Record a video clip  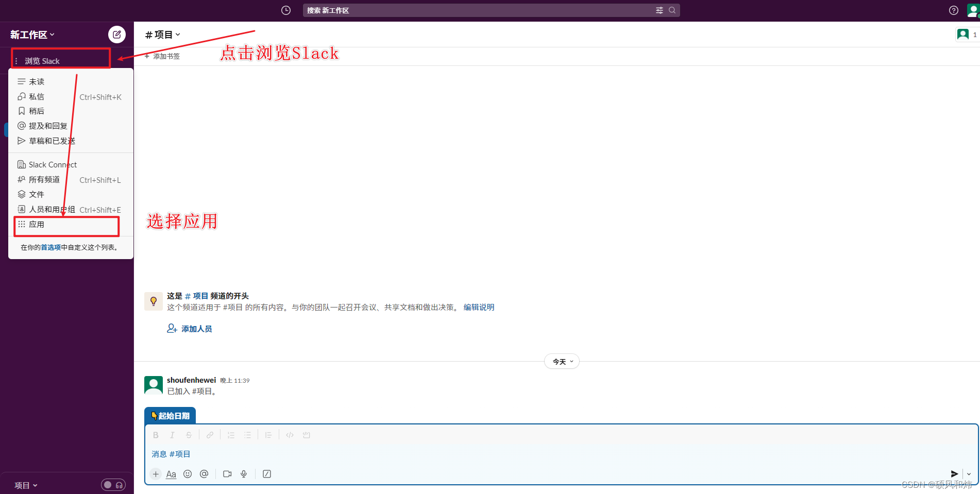(227, 474)
